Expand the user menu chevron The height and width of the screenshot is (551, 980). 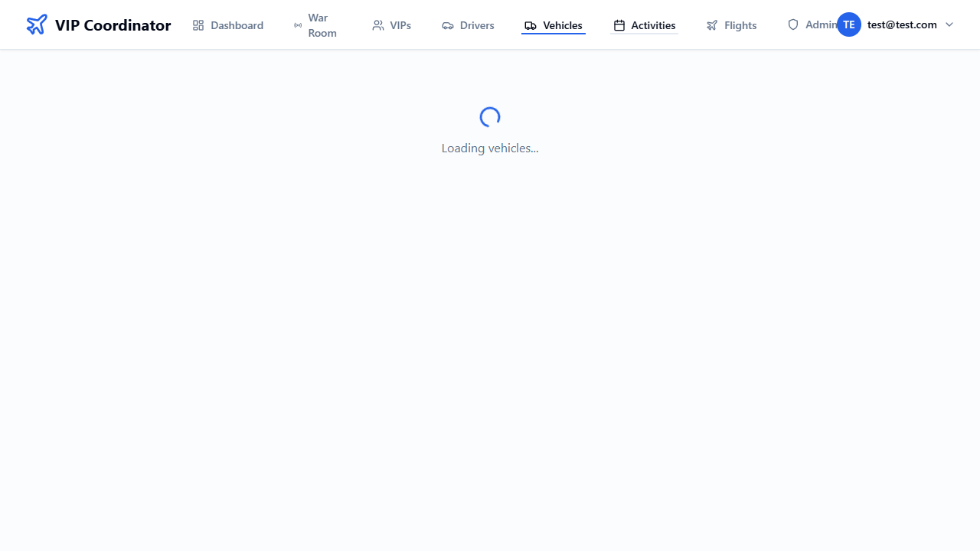949,24
